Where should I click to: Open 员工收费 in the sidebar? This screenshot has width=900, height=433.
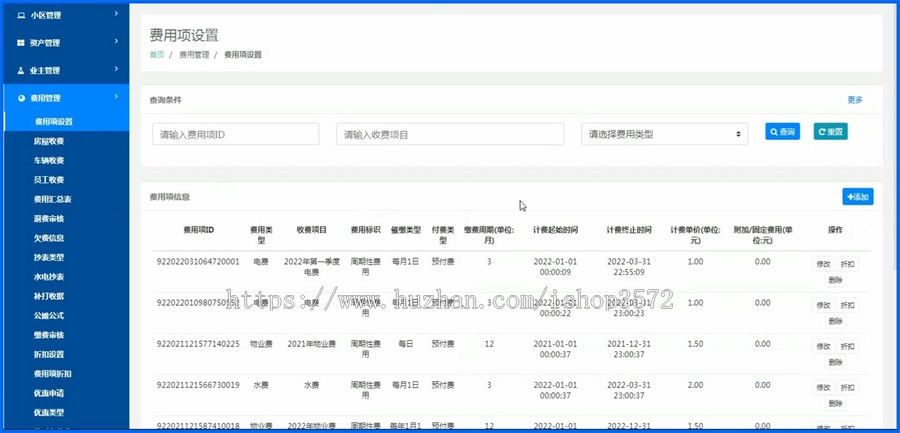[x=49, y=180]
